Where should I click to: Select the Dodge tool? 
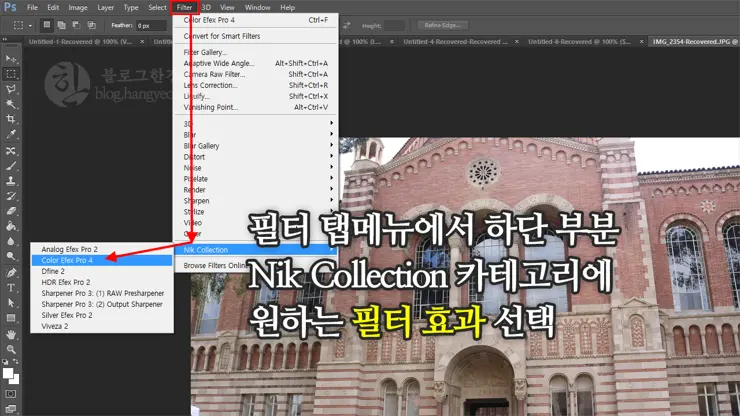coord(10,256)
